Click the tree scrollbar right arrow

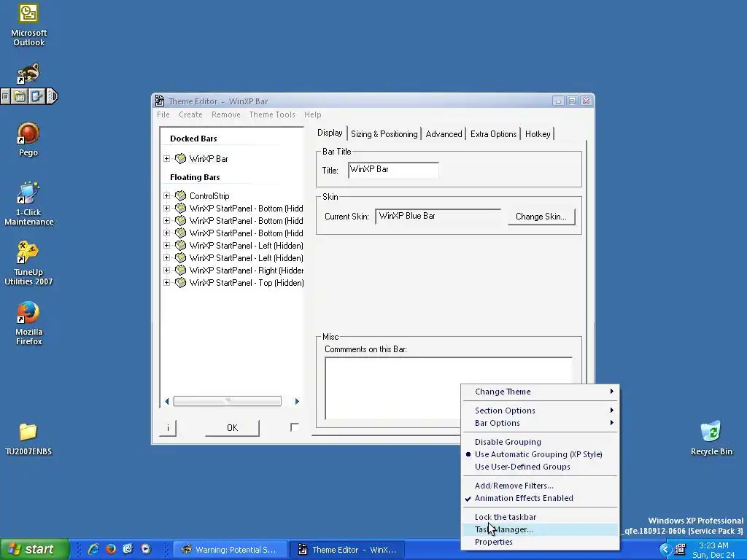(x=297, y=402)
